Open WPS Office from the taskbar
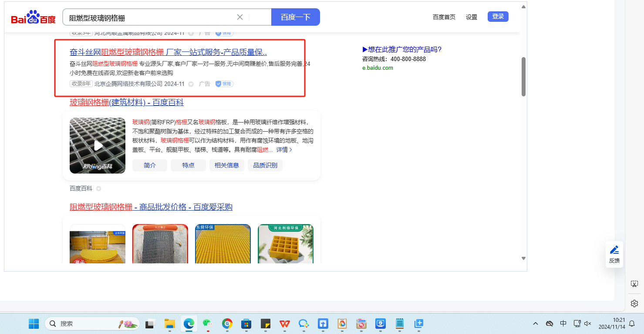This screenshot has height=334, width=644. 285,324
